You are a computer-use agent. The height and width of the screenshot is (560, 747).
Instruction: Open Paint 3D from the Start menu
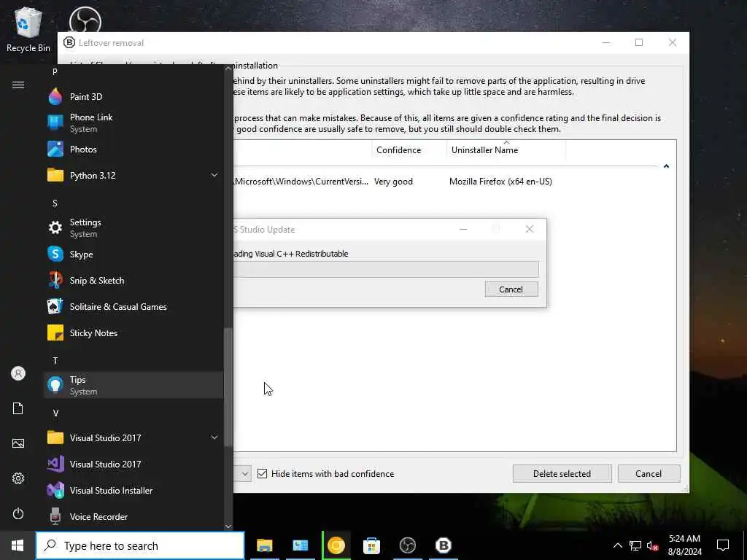tap(133, 97)
